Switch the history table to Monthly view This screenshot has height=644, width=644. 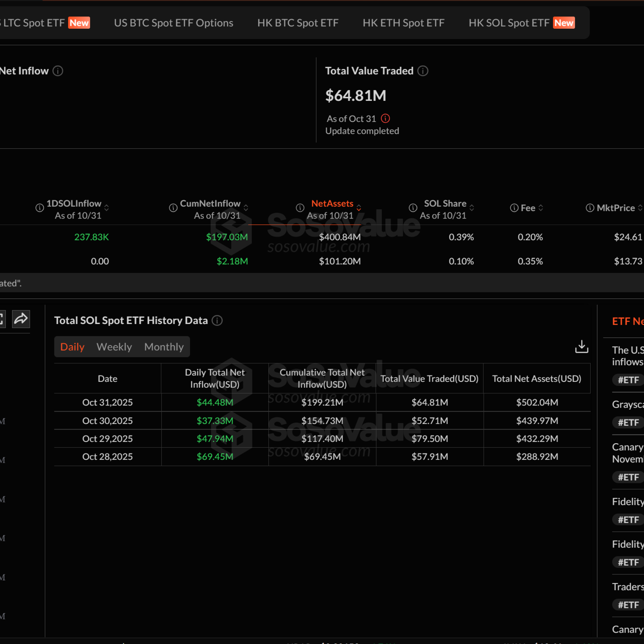pos(164,347)
